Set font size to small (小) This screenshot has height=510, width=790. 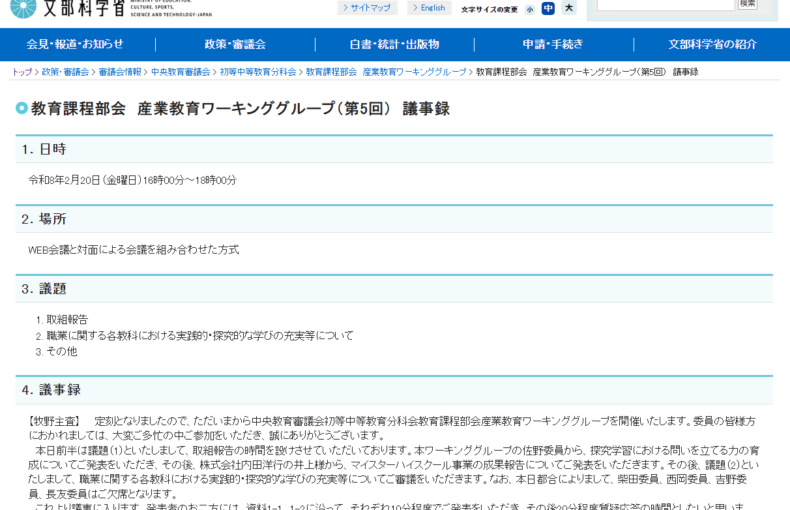(x=530, y=9)
